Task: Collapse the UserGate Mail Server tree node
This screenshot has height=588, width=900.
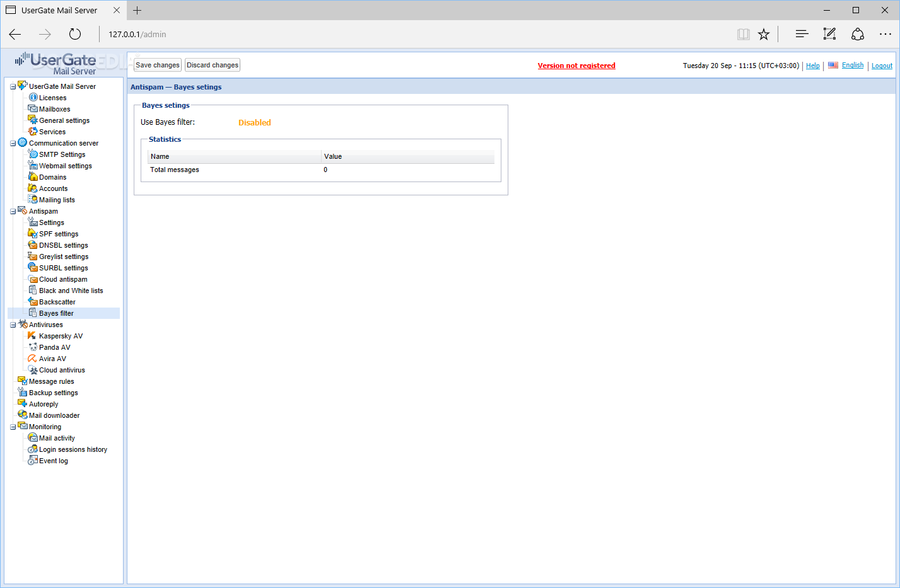Action: click(x=13, y=87)
